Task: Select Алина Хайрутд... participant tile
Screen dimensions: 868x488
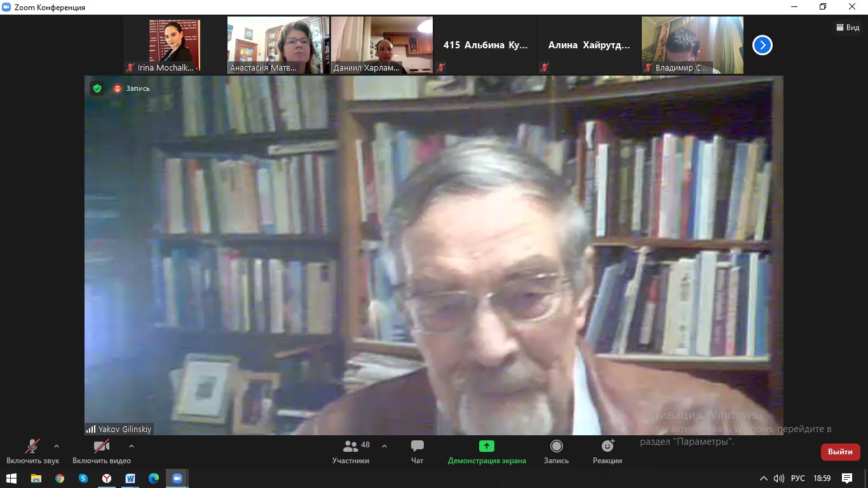Action: point(589,45)
